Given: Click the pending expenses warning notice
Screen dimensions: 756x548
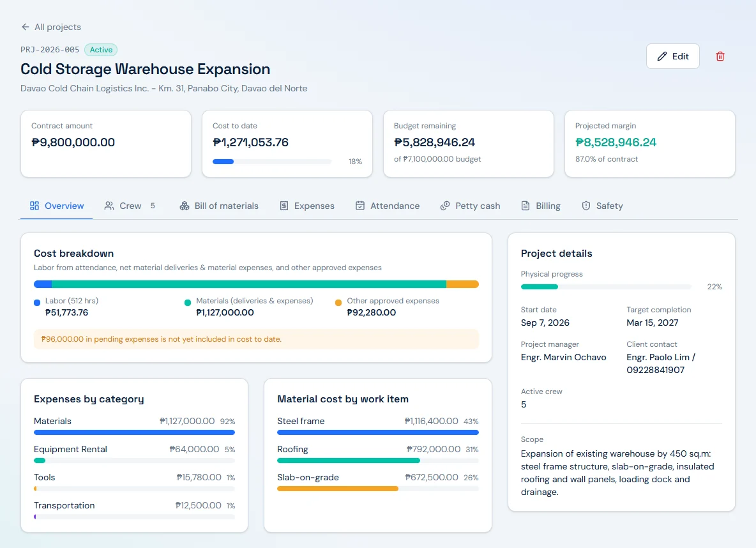Looking at the screenshot, I should [256, 339].
